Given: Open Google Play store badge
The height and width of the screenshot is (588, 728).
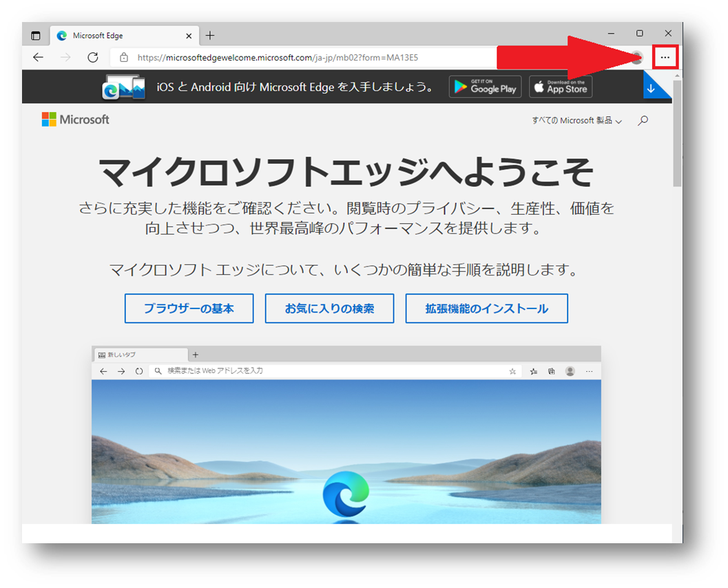Looking at the screenshot, I should point(485,87).
